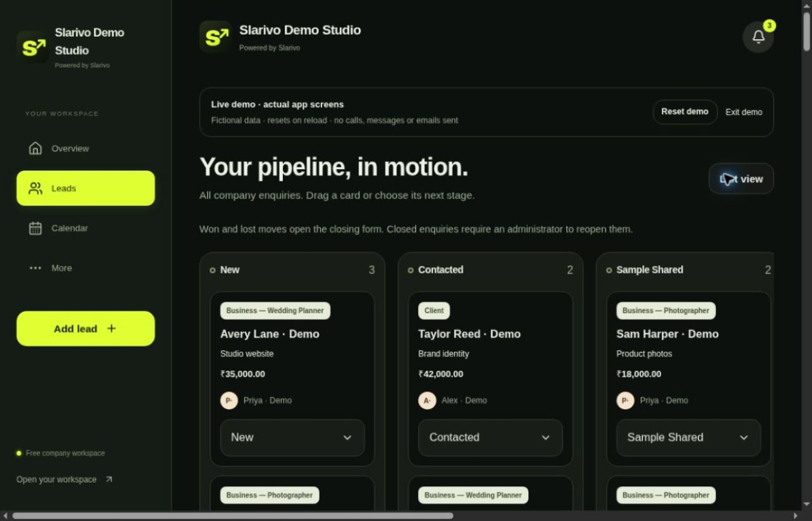Open the Sample Shared stage dropdown on the Sam Harper card
Image resolution: width=812 pixels, height=521 pixels.
tap(689, 437)
